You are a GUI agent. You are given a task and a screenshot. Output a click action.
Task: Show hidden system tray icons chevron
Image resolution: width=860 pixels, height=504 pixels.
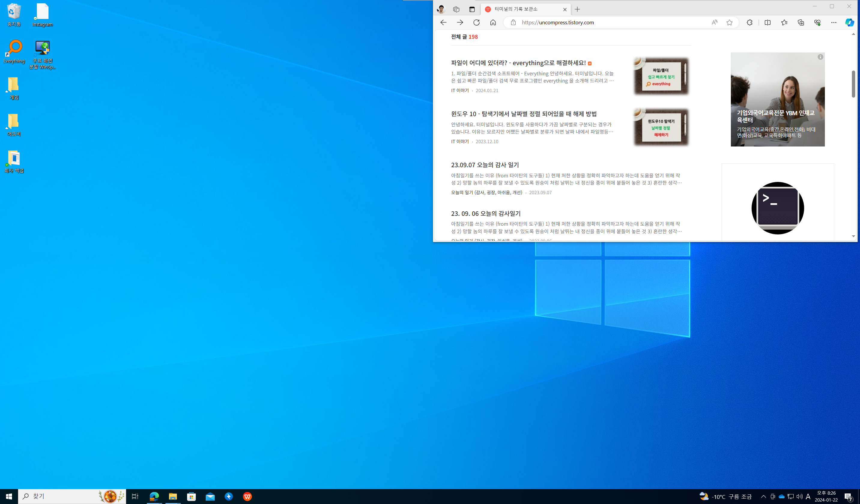763,496
